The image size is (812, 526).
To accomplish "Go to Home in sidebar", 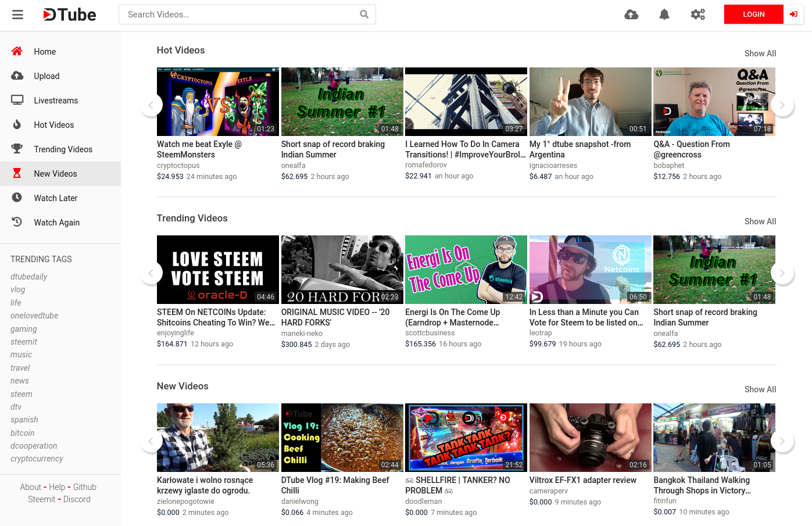I will 60,52.
